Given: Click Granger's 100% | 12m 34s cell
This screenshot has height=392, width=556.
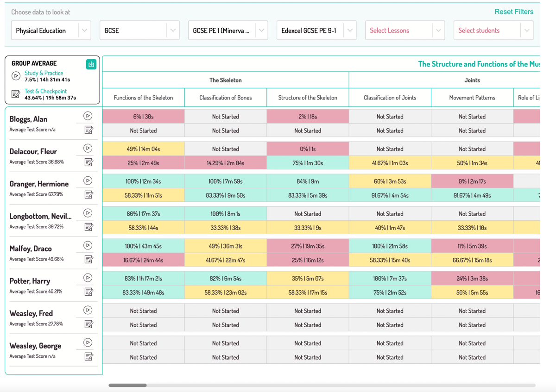Looking at the screenshot, I should [x=143, y=181].
